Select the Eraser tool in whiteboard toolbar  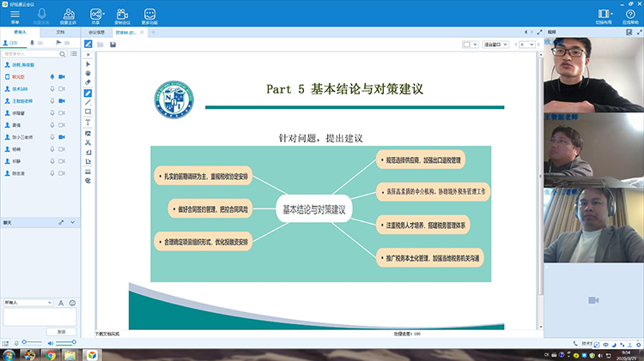tap(88, 82)
